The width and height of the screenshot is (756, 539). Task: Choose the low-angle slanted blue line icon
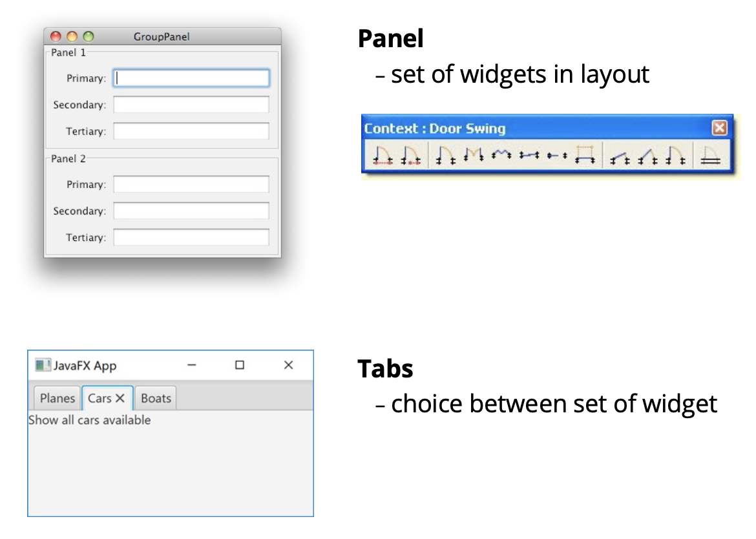pos(621,156)
